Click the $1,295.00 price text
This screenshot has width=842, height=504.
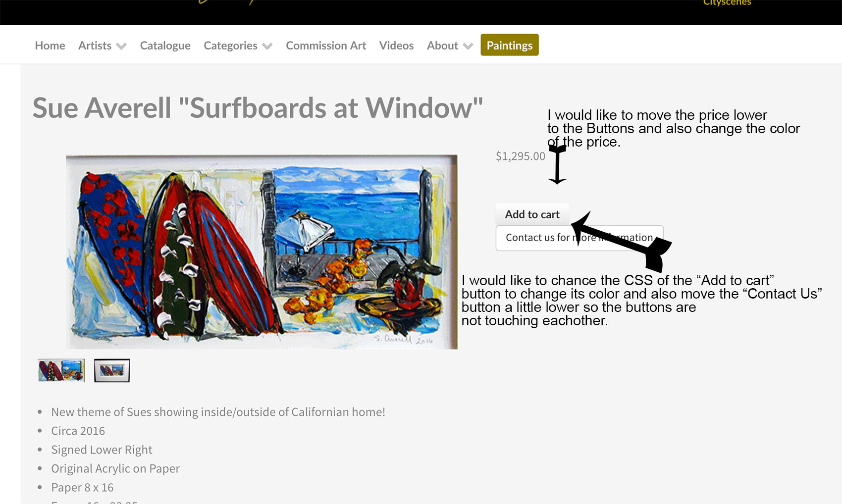point(521,156)
